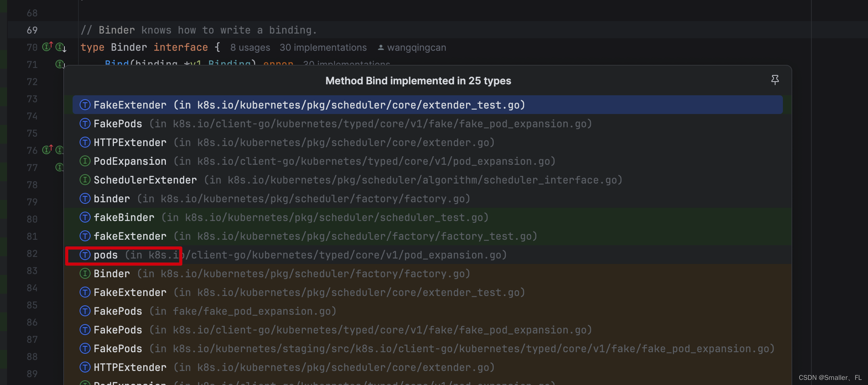Click line number 89 in the gutter

(x=32, y=374)
